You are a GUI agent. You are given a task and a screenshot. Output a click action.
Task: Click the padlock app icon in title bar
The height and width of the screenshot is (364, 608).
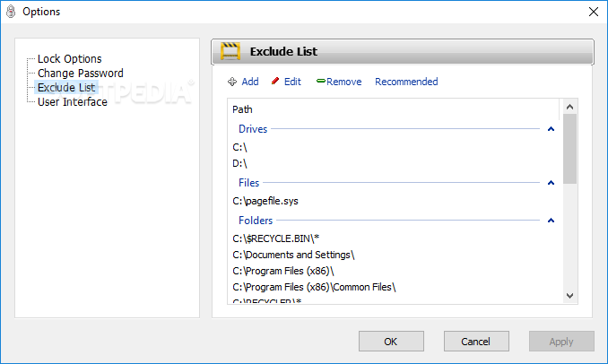click(x=11, y=12)
